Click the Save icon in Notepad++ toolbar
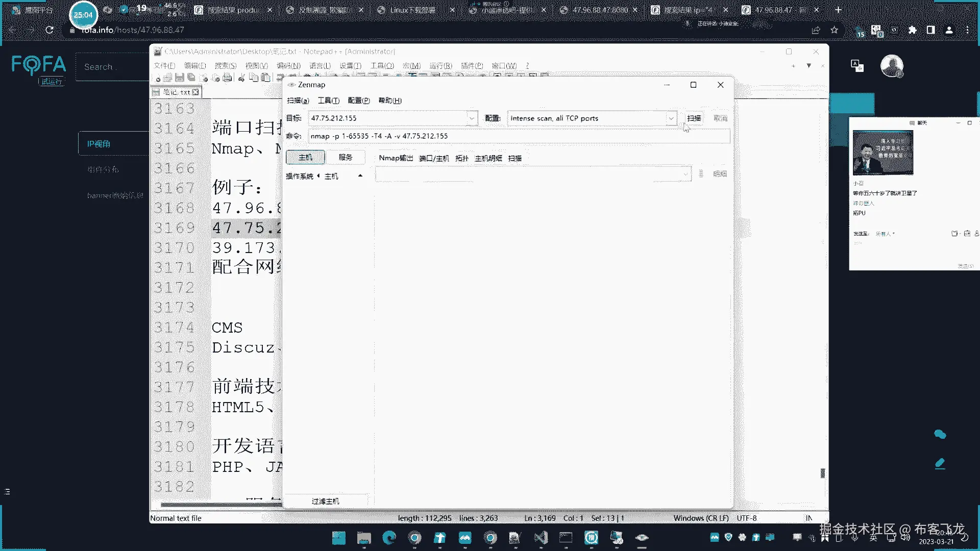Screen dimensions: 980x551 [x=179, y=78]
